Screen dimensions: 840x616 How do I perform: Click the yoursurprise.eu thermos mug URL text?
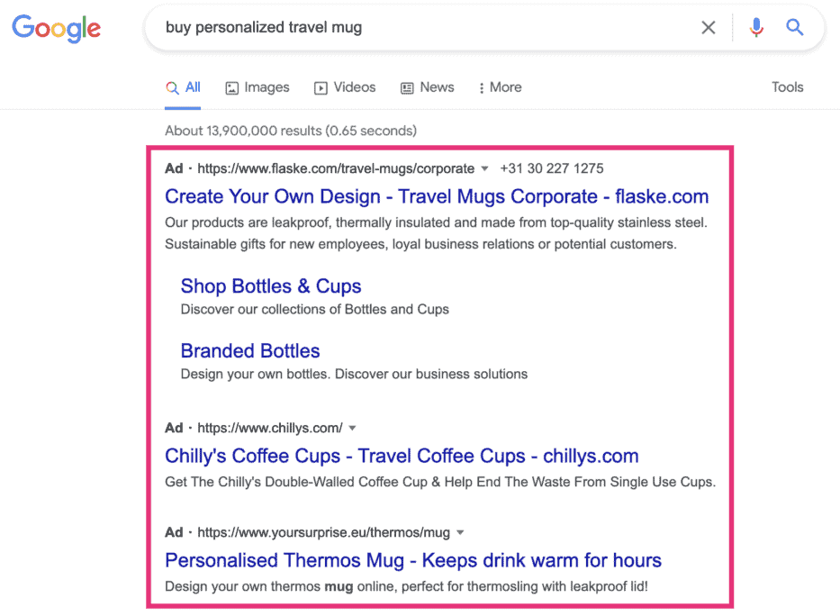pyautogui.click(x=323, y=532)
